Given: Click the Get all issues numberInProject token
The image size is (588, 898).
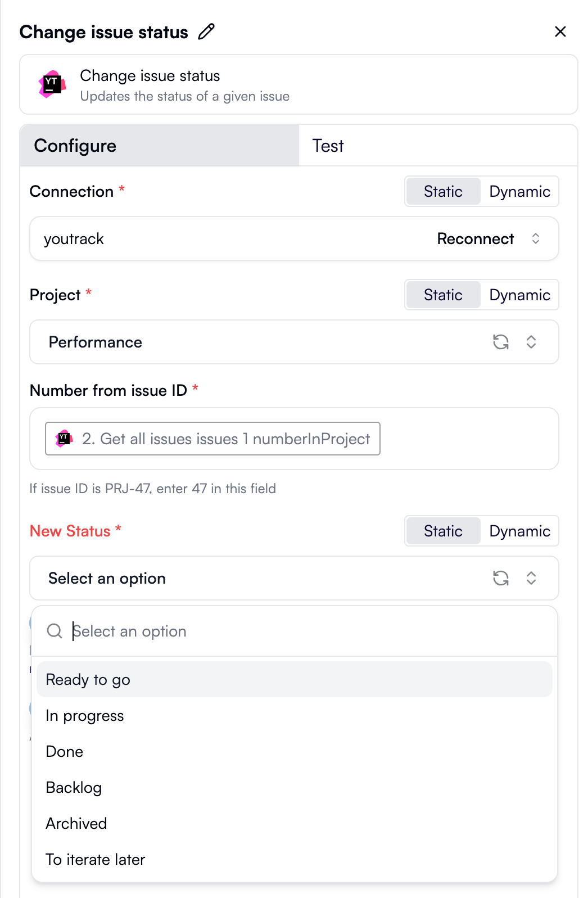Looking at the screenshot, I should (x=212, y=439).
